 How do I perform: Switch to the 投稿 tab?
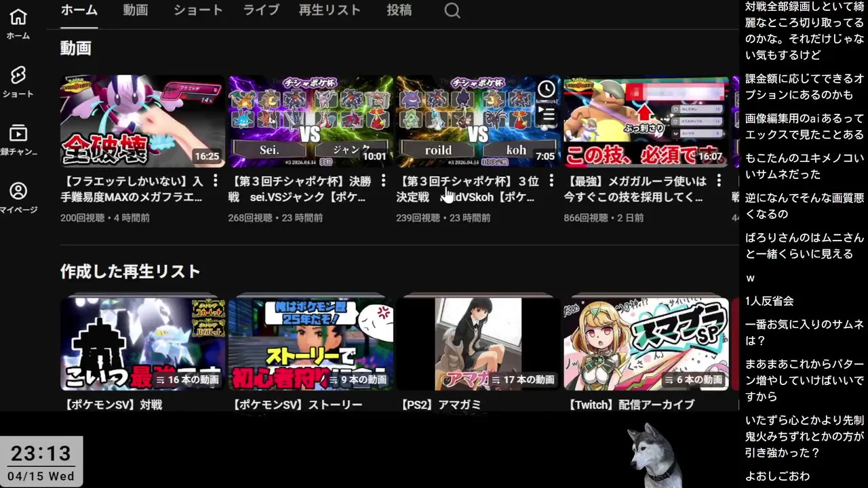click(x=399, y=10)
